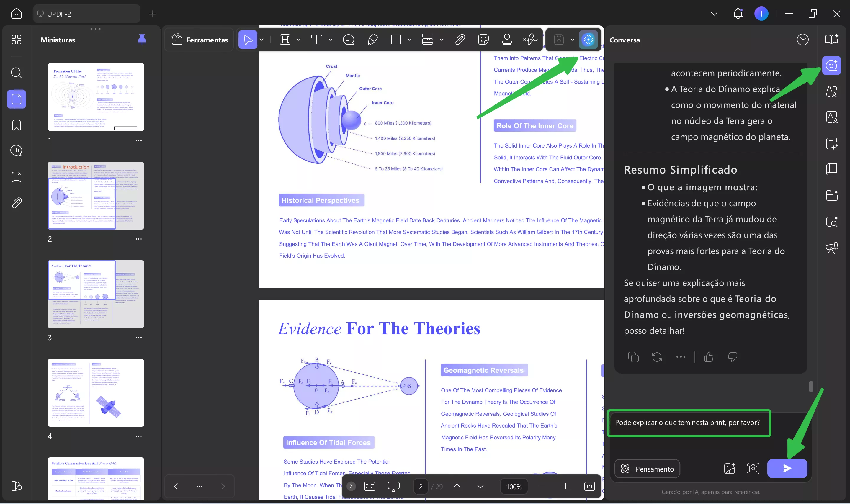Click the screenshot capture icon in chat

click(x=753, y=468)
